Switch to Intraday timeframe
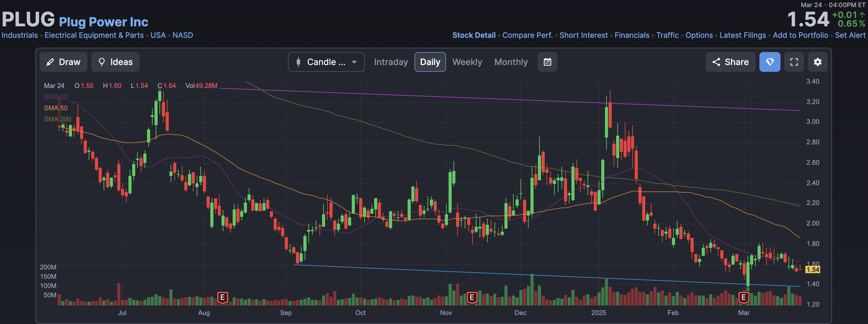The image size is (868, 324). pos(391,62)
